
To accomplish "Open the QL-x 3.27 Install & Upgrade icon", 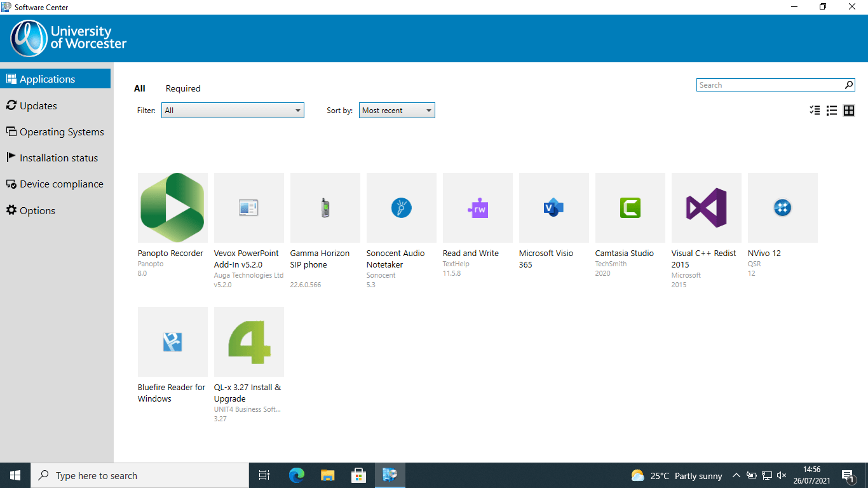I will [x=249, y=342].
